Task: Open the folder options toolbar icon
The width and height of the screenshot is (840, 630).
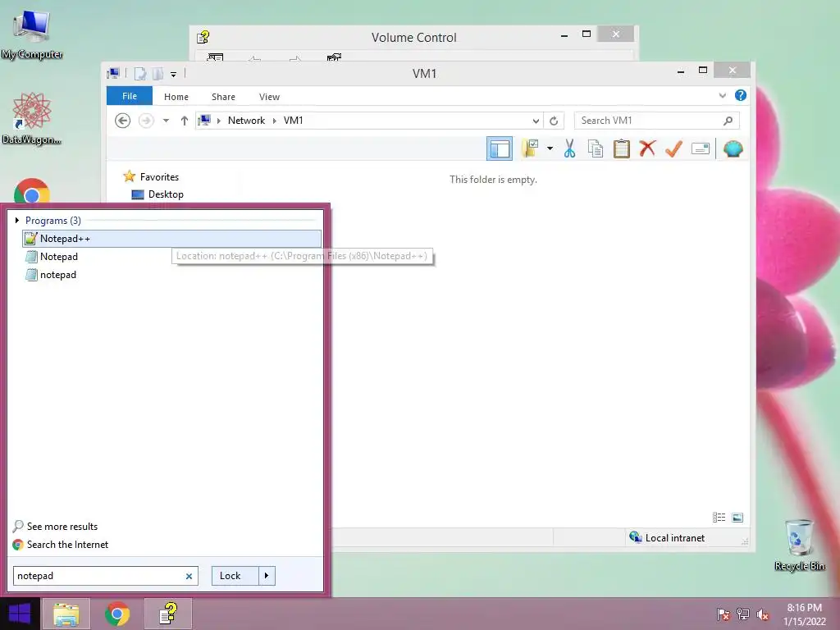Action: 530,148
